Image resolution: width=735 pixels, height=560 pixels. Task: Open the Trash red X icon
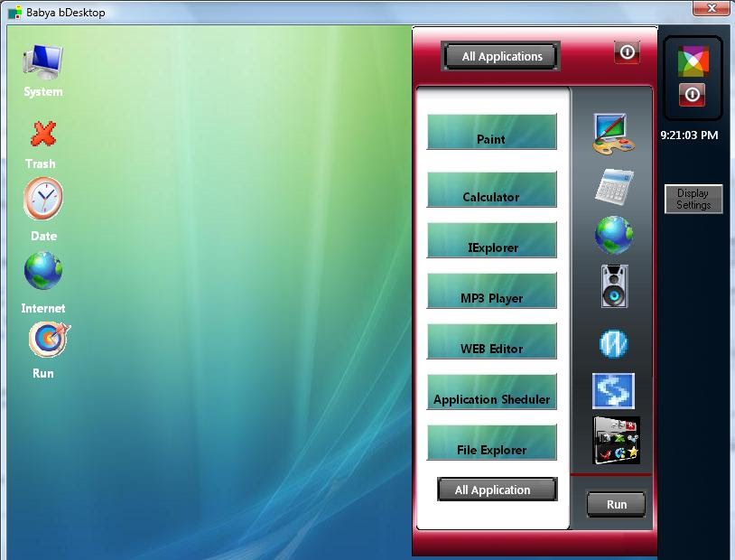click(x=43, y=133)
